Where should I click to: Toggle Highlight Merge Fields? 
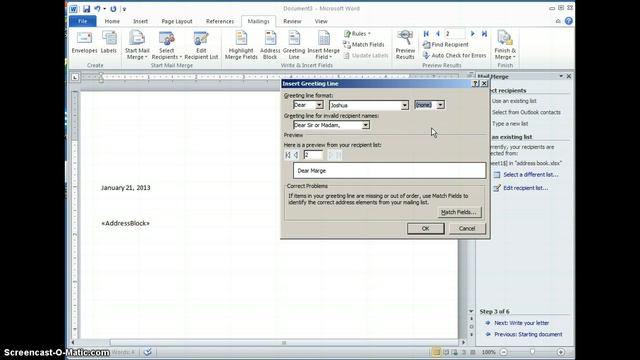click(241, 45)
